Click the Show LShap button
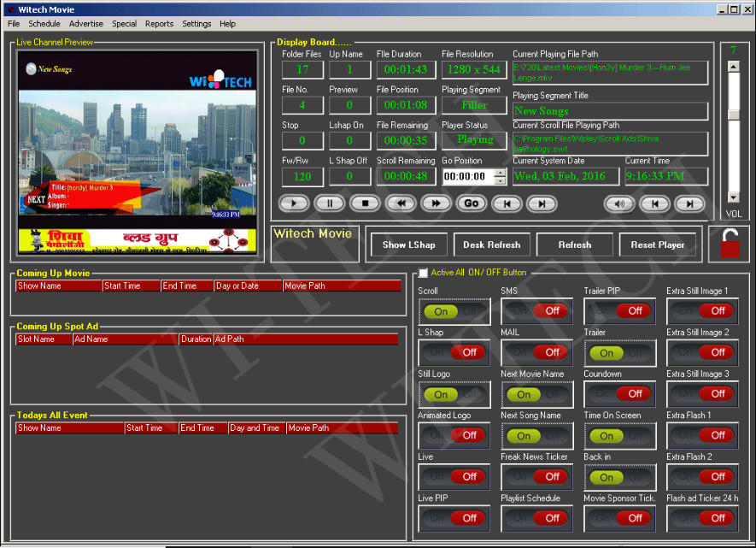Screen dimensions: 756x548 pyautogui.click(x=409, y=245)
